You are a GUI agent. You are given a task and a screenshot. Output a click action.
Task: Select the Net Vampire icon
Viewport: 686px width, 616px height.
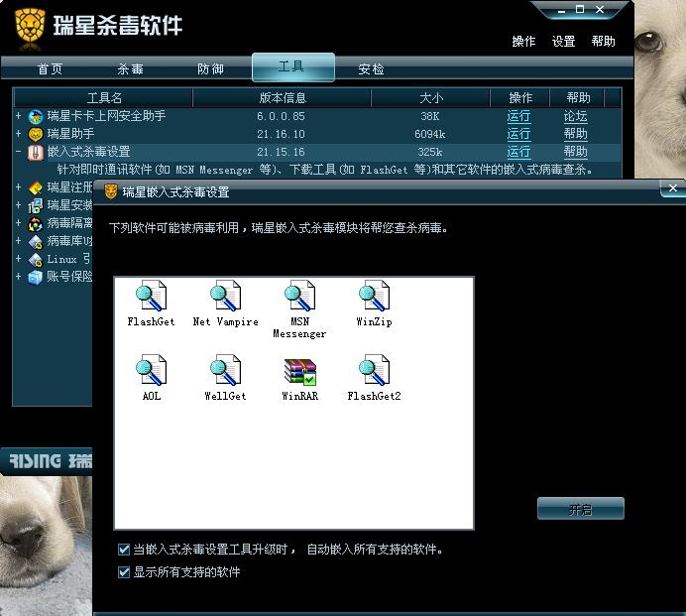click(x=225, y=296)
